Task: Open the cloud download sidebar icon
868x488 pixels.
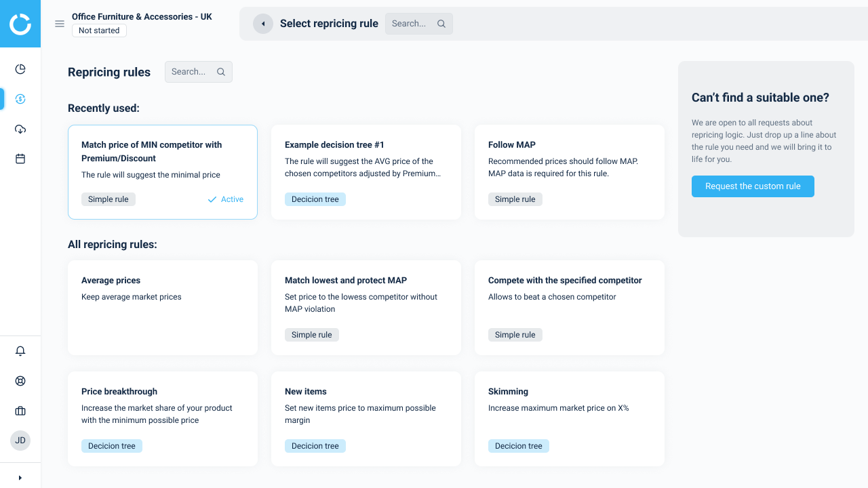Action: click(x=20, y=129)
